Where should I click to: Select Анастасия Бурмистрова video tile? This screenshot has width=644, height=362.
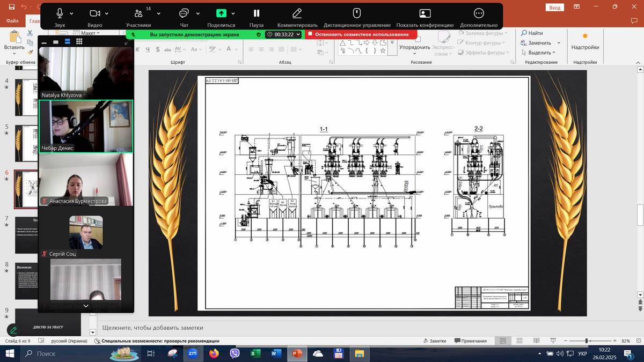[x=86, y=180]
